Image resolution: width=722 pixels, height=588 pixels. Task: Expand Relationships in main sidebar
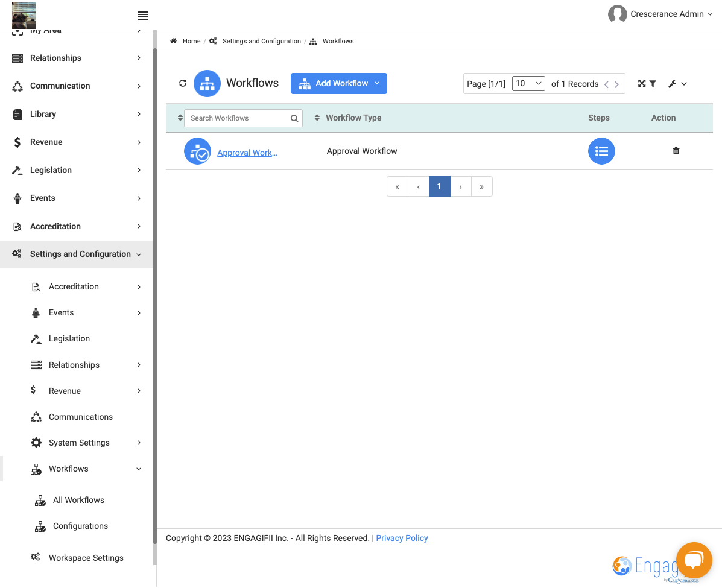click(77, 58)
